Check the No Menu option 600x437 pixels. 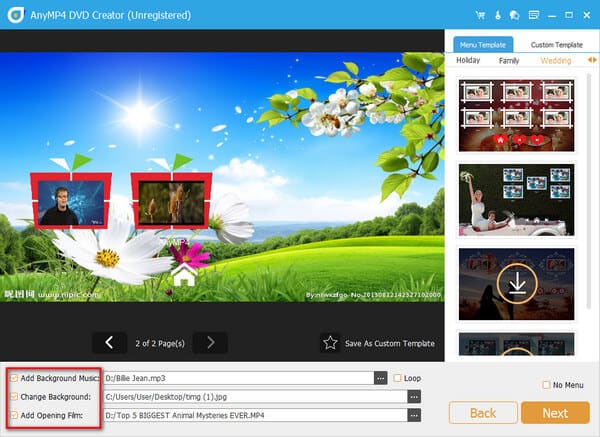tap(545, 385)
